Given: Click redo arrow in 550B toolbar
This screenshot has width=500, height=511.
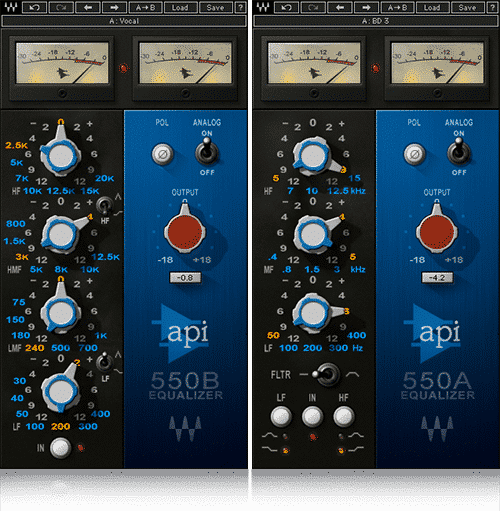Looking at the screenshot, I should pyautogui.click(x=61, y=7).
